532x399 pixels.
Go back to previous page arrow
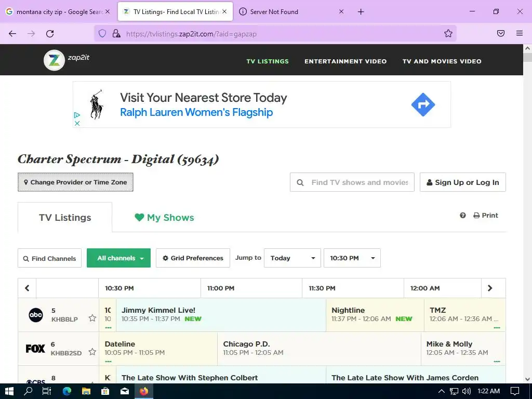pos(12,33)
